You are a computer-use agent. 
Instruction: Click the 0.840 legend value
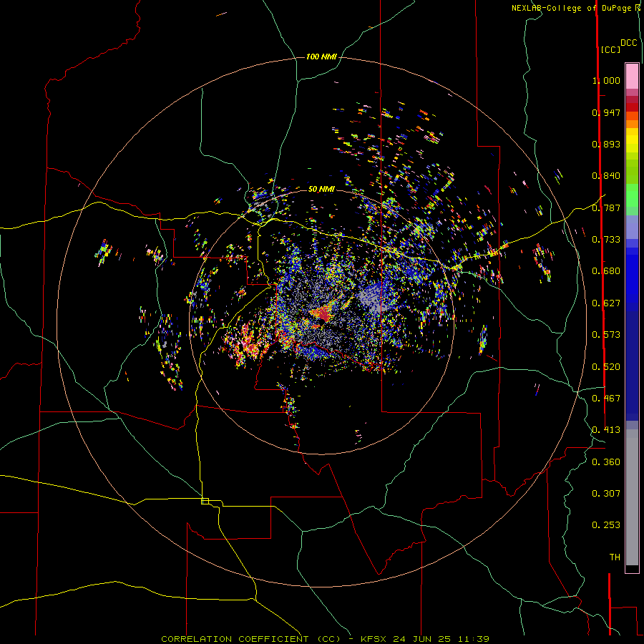pos(606,176)
